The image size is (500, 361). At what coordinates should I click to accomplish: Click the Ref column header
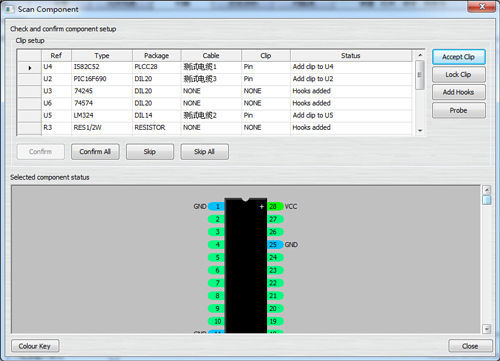click(56, 56)
